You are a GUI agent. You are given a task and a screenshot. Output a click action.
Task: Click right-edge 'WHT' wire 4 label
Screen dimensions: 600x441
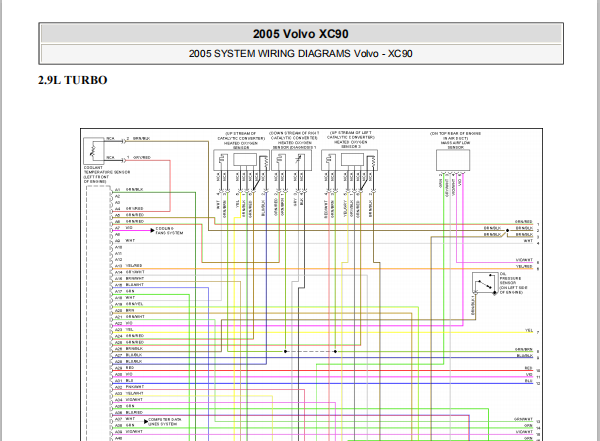tap(528, 241)
